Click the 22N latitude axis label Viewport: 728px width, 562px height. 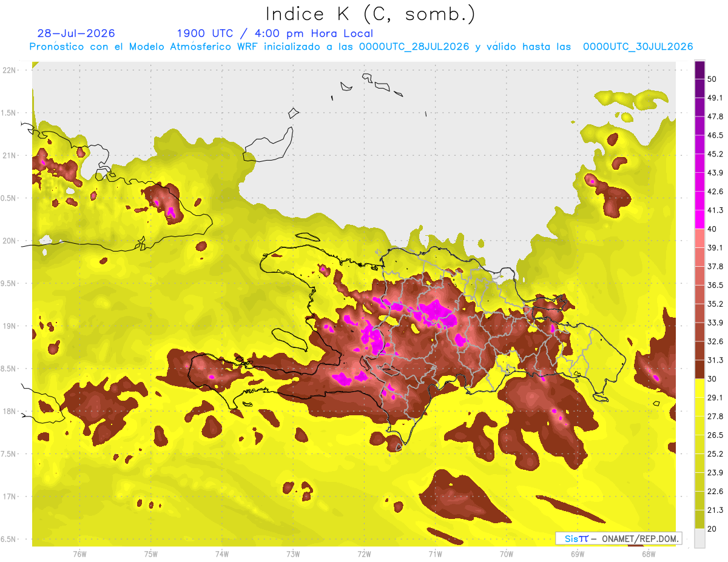tap(9, 70)
